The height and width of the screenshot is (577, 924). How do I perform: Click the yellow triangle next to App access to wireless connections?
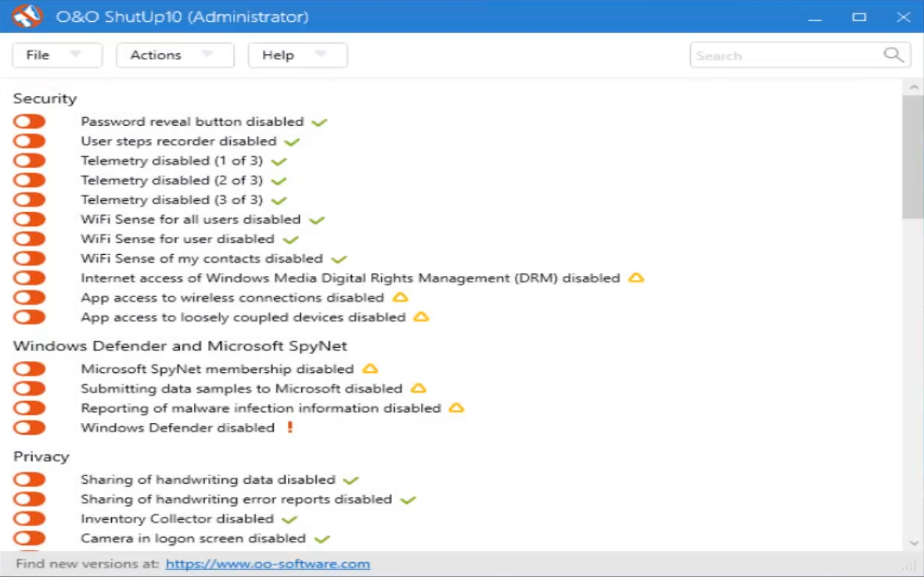click(x=400, y=297)
